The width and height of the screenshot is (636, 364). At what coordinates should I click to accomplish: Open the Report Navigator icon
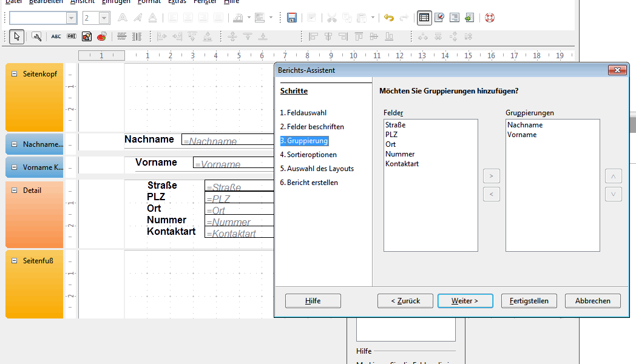(x=439, y=18)
